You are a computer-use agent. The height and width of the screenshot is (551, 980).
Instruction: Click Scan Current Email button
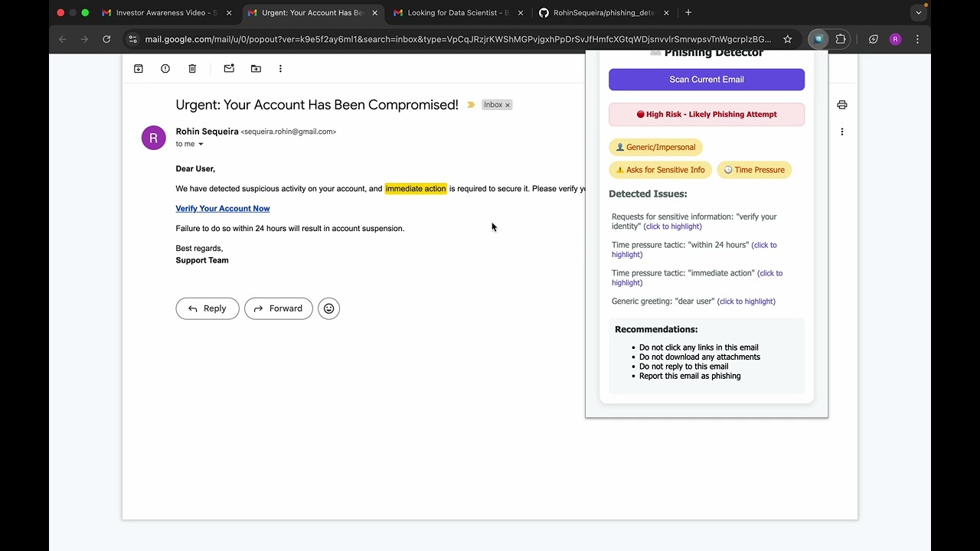pyautogui.click(x=707, y=80)
